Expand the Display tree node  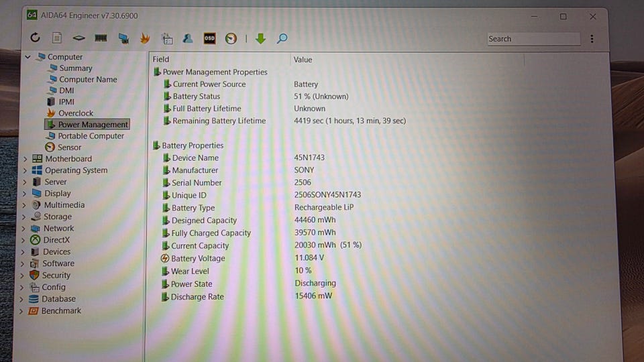pos(24,193)
